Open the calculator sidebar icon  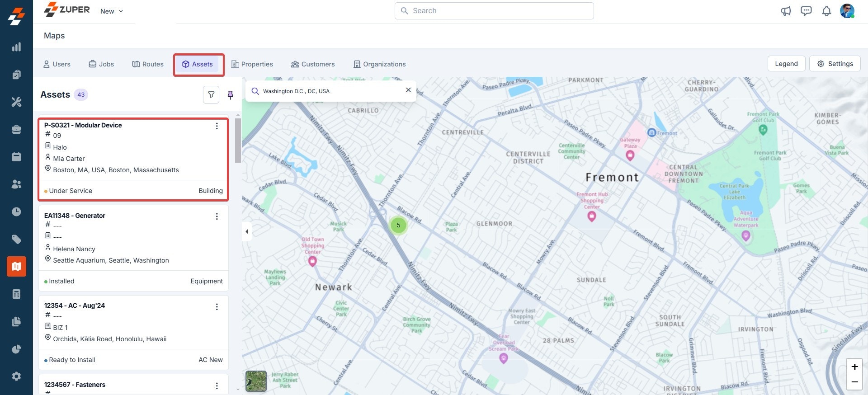(x=16, y=294)
